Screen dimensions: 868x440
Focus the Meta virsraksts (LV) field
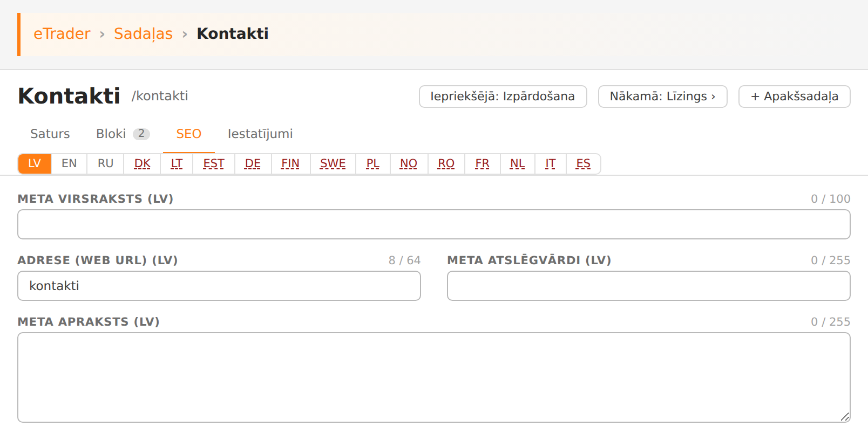tap(434, 224)
